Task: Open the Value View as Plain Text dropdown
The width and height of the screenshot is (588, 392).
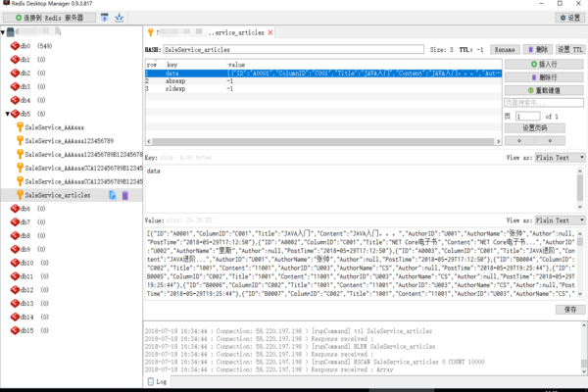Action: [560, 220]
